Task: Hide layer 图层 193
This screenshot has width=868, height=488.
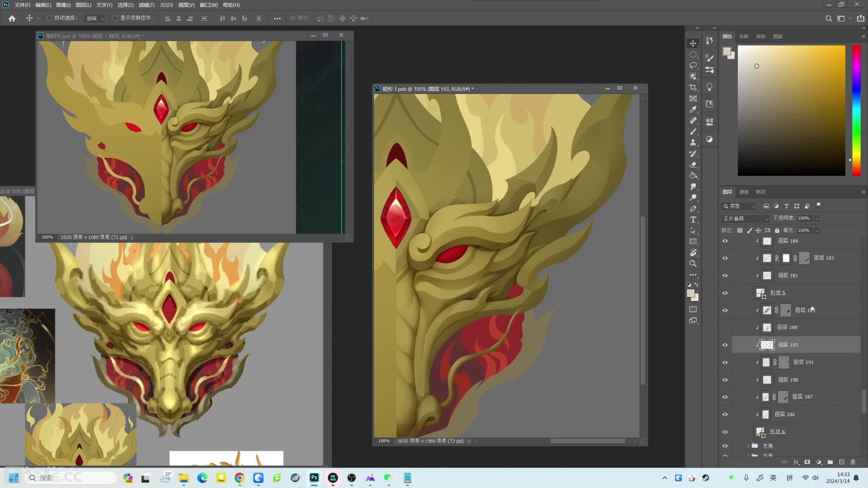Action: pos(725,345)
